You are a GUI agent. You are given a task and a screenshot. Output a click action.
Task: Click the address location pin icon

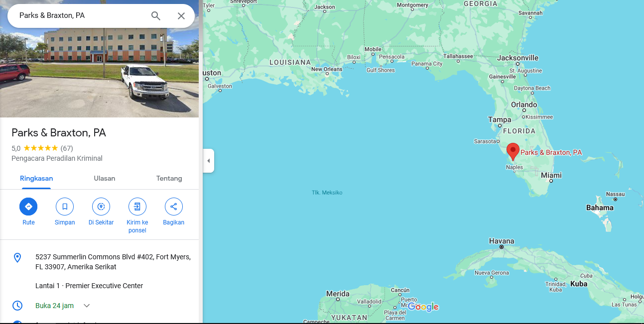[x=17, y=258]
